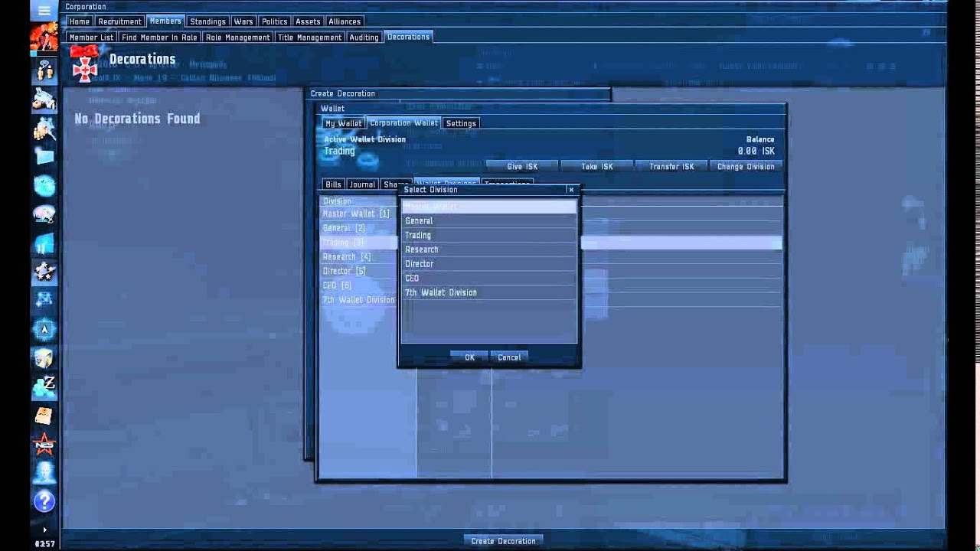The width and height of the screenshot is (980, 551).
Task: Click the Give ISK button
Action: coord(522,166)
